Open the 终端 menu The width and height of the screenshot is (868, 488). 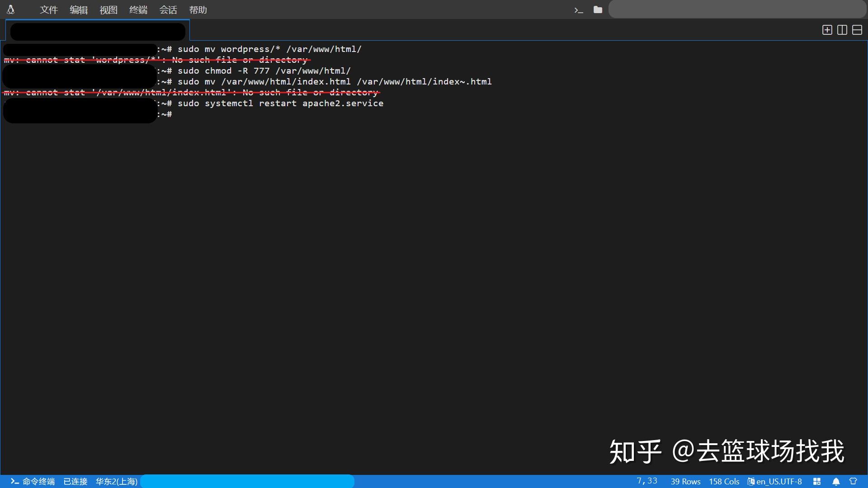pyautogui.click(x=138, y=9)
